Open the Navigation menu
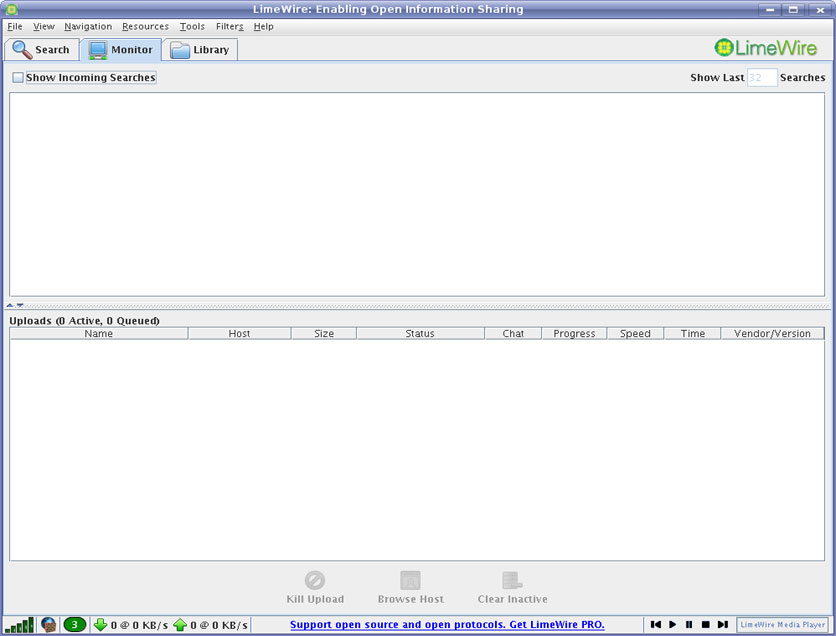 pos(88,26)
